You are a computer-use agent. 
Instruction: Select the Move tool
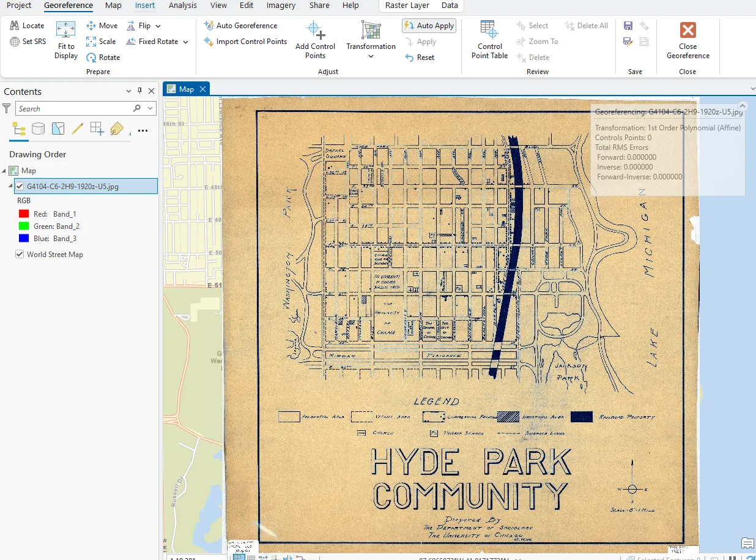pos(102,26)
